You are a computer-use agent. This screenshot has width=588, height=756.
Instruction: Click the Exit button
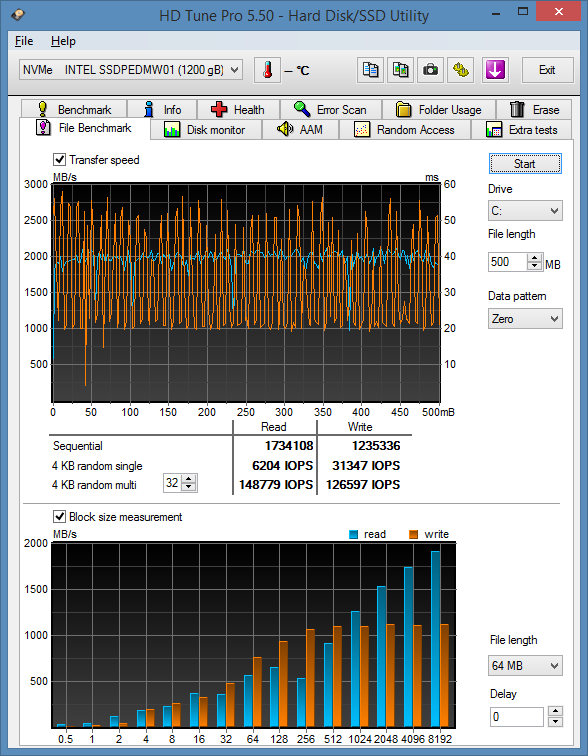(x=548, y=70)
